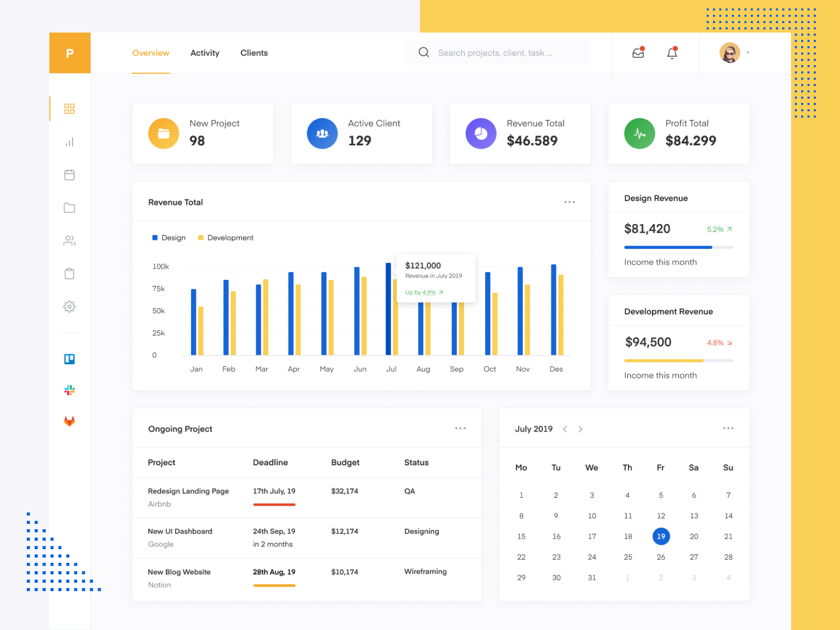Select July 19 in the calendar
This screenshot has width=840, height=630.
click(661, 537)
